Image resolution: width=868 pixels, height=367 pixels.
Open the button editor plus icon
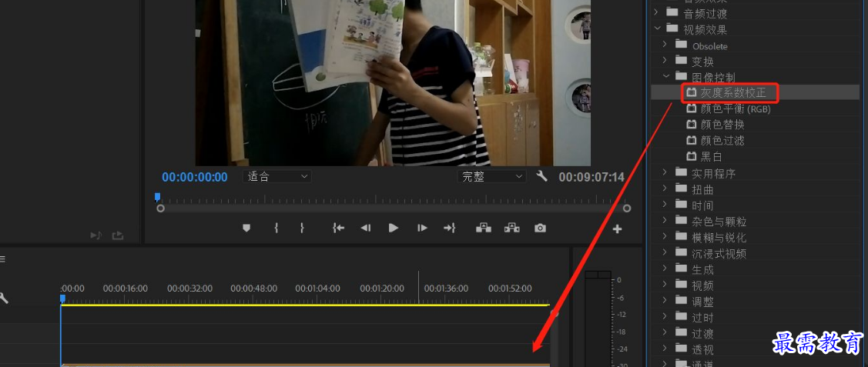click(617, 229)
